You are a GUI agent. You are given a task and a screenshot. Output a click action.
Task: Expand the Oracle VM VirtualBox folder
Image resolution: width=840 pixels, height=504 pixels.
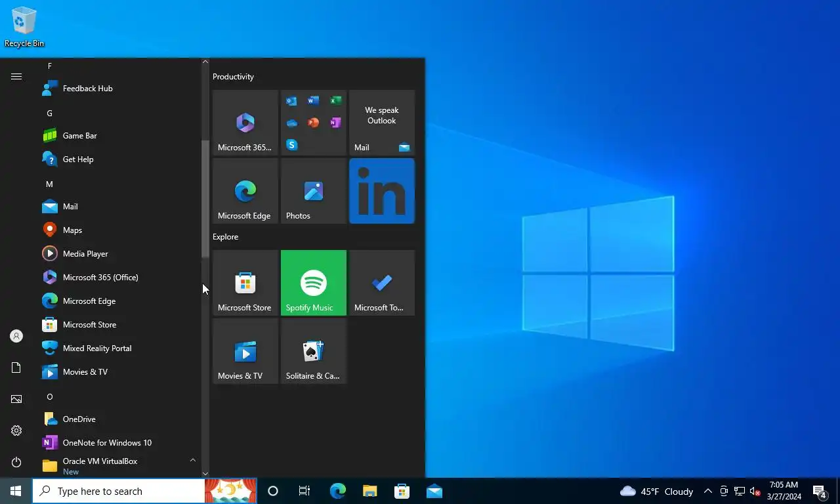[x=119, y=466]
